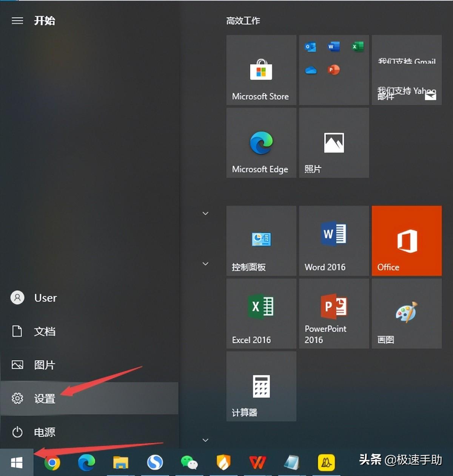
Task: Open Excel icon in Office folder tile
Action: click(357, 46)
